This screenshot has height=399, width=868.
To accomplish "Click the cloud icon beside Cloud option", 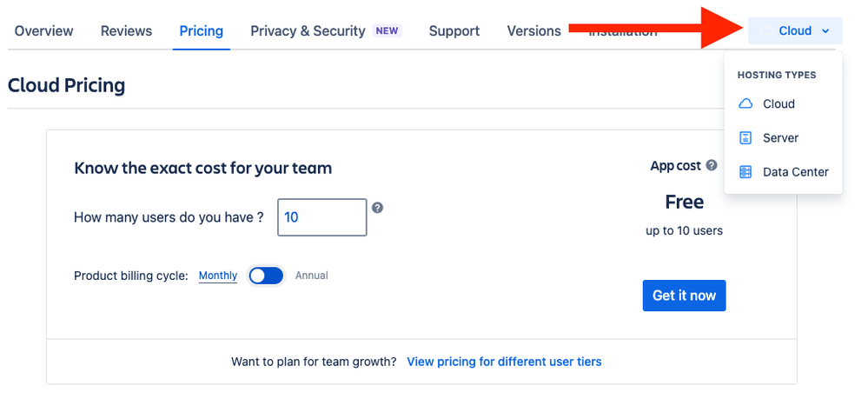I will point(745,103).
